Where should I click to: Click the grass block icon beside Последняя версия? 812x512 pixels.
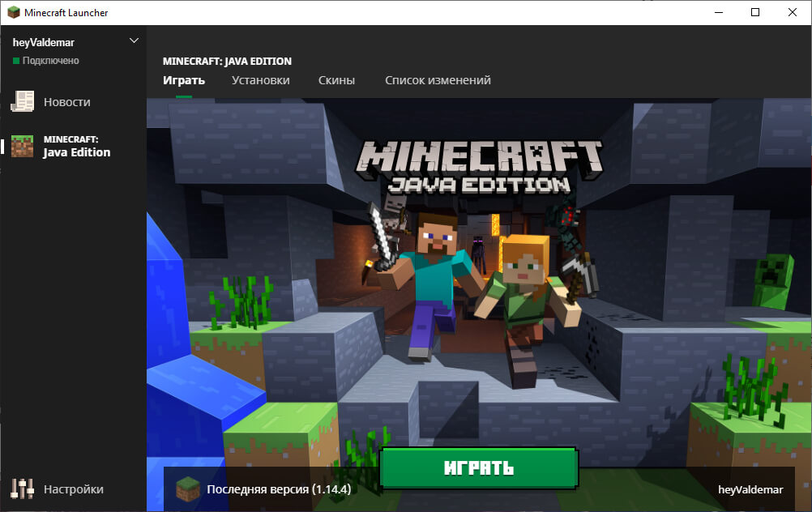pos(187,489)
